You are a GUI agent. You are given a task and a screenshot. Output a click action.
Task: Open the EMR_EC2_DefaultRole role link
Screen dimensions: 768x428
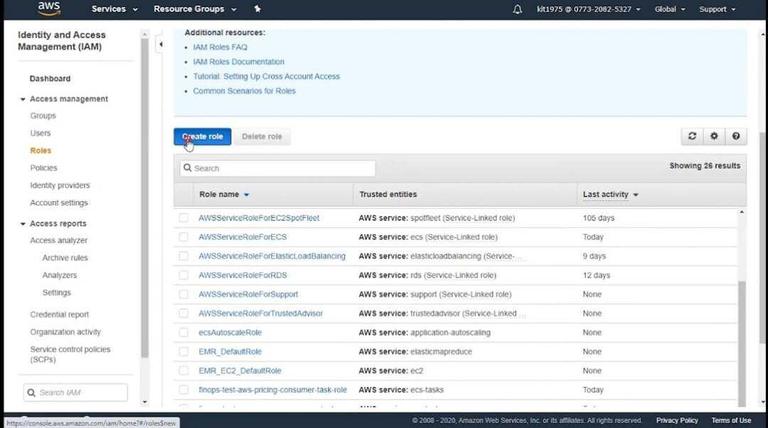240,371
